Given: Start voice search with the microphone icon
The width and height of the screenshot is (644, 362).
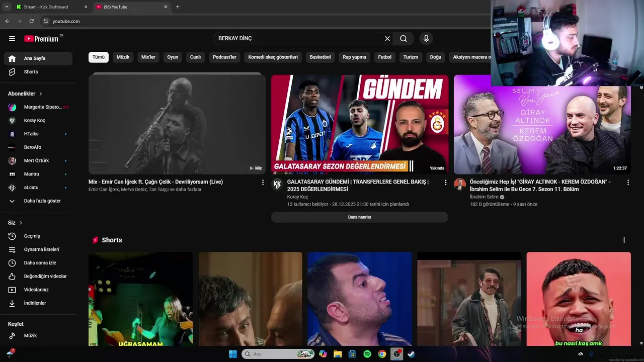Looking at the screenshot, I should coord(426,39).
